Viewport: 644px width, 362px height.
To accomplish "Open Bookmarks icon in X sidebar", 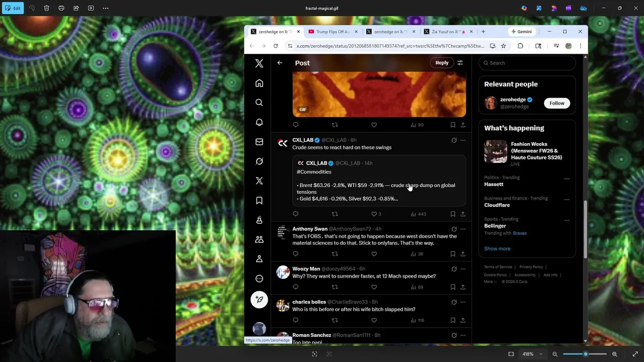I will point(259,201).
